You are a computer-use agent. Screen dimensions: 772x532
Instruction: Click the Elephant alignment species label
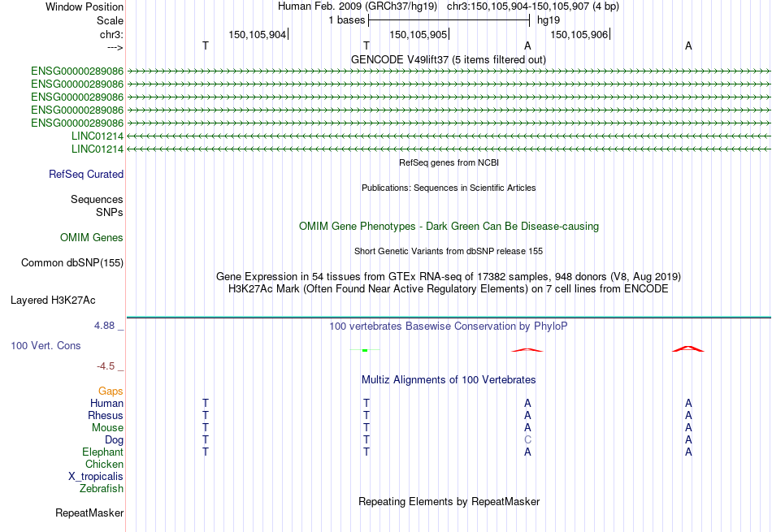[103, 452]
